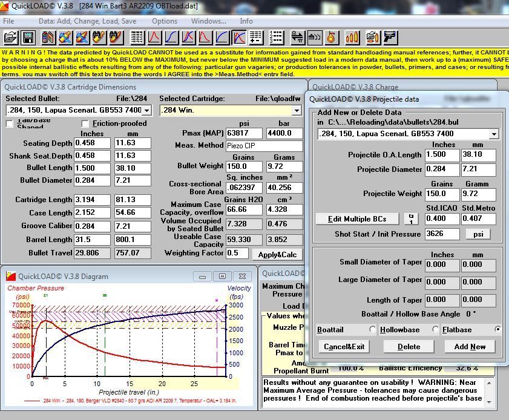Screen dimensions: 509x420
Task: Click the Edit Multiple BCs button
Action: pyautogui.click(x=357, y=219)
